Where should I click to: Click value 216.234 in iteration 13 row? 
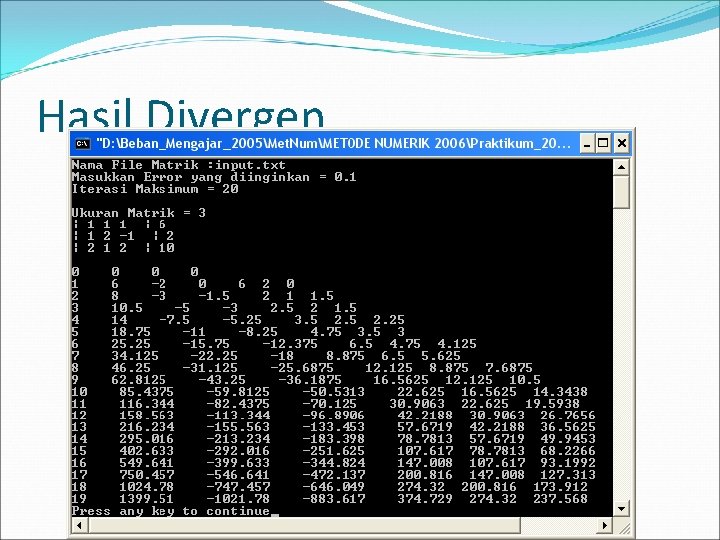(146, 427)
